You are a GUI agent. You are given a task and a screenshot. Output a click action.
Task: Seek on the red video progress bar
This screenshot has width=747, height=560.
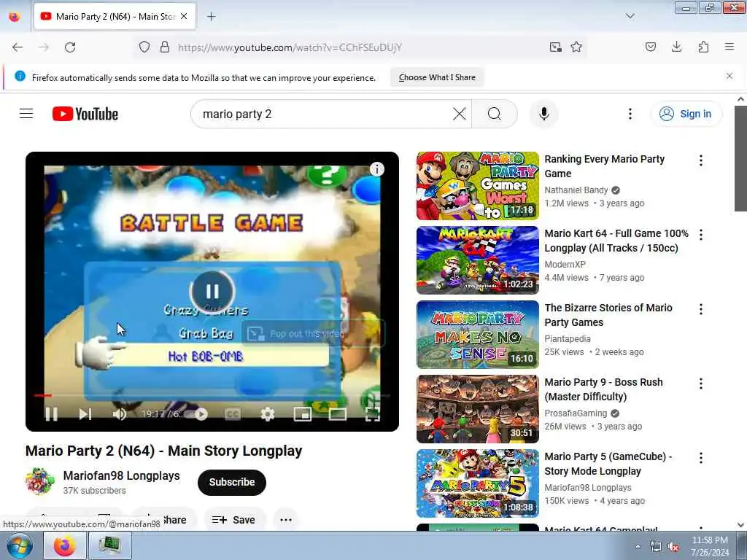click(212, 395)
